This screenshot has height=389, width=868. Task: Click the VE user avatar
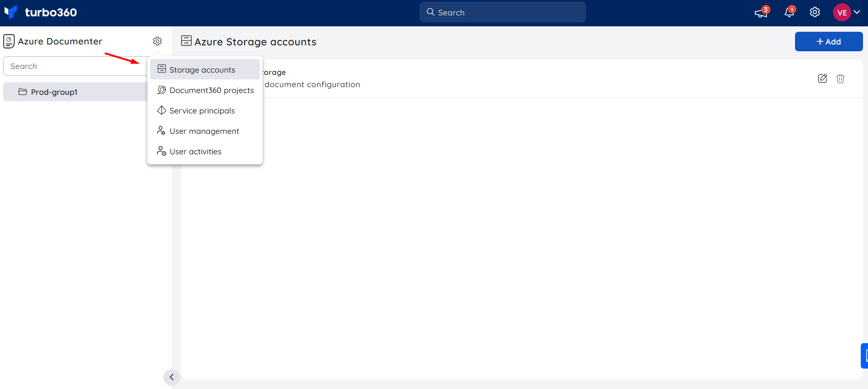(x=842, y=12)
